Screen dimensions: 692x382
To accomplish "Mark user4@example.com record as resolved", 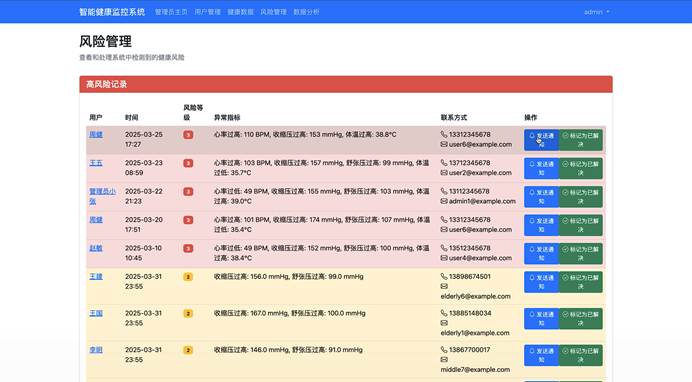I will 581,254.
